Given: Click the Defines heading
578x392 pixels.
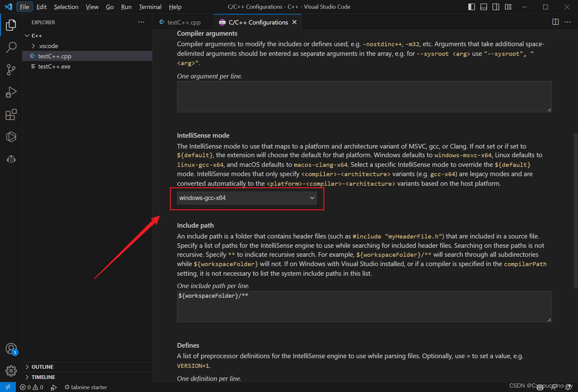Looking at the screenshot, I should tap(188, 345).
